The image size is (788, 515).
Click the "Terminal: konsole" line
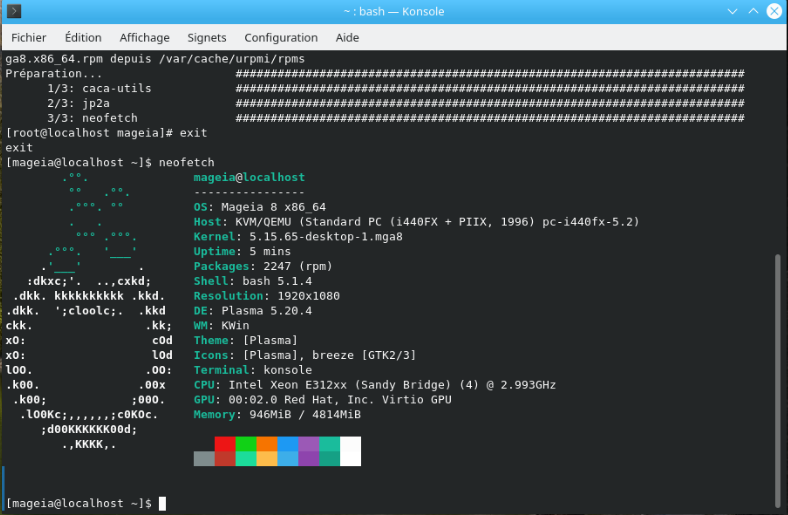tap(253, 370)
